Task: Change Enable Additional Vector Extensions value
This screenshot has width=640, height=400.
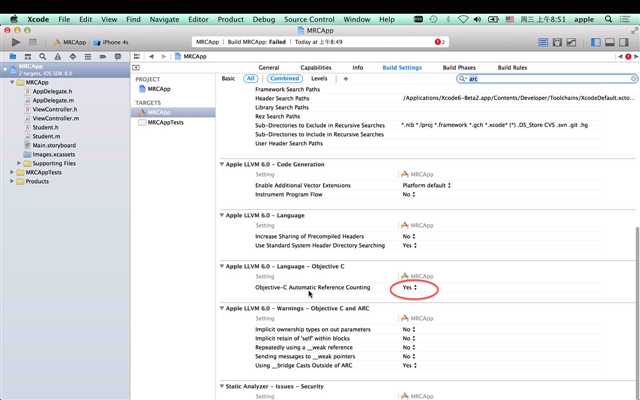Action: pyautogui.click(x=427, y=185)
